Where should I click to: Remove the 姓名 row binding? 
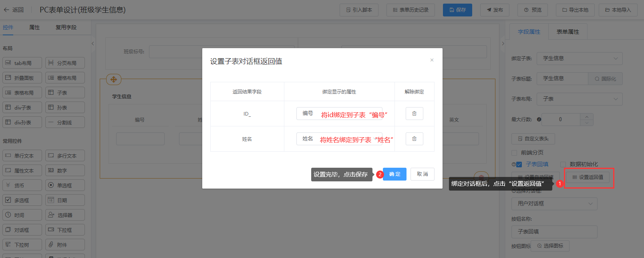point(414,139)
